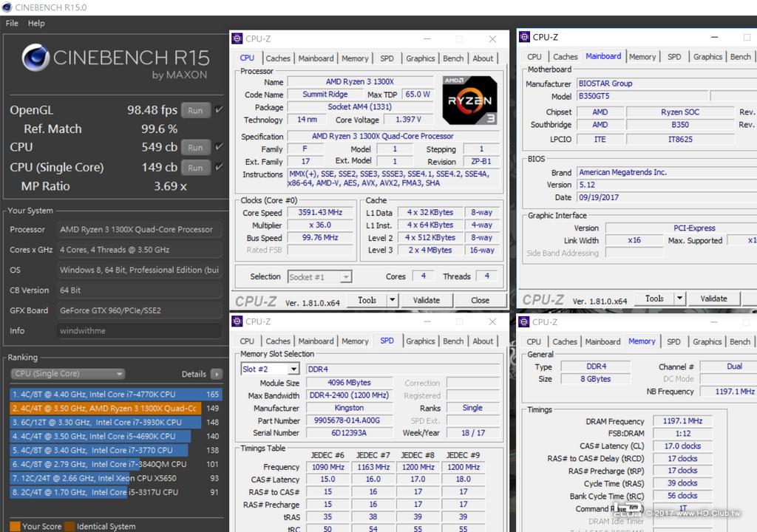Click Close button in top-left CPU-Z window
The width and height of the screenshot is (757, 532).
click(481, 300)
